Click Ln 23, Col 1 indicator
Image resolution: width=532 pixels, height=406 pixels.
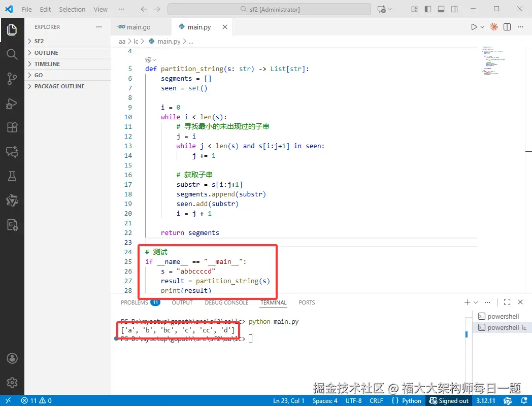coord(289,400)
